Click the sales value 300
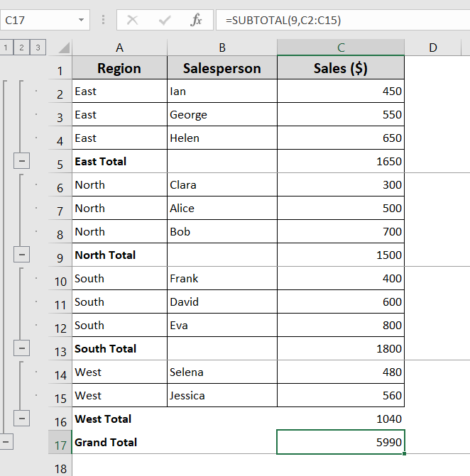 (341, 184)
